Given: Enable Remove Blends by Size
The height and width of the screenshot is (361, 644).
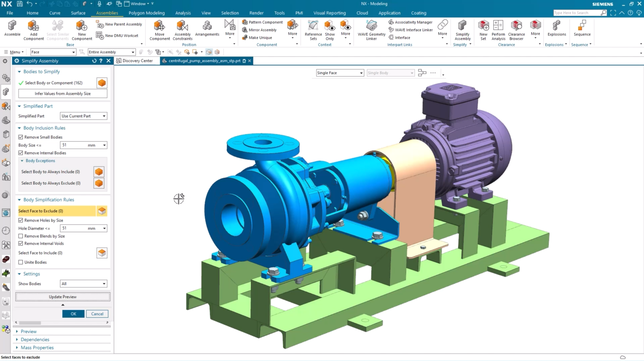Looking at the screenshot, I should coord(21,236).
